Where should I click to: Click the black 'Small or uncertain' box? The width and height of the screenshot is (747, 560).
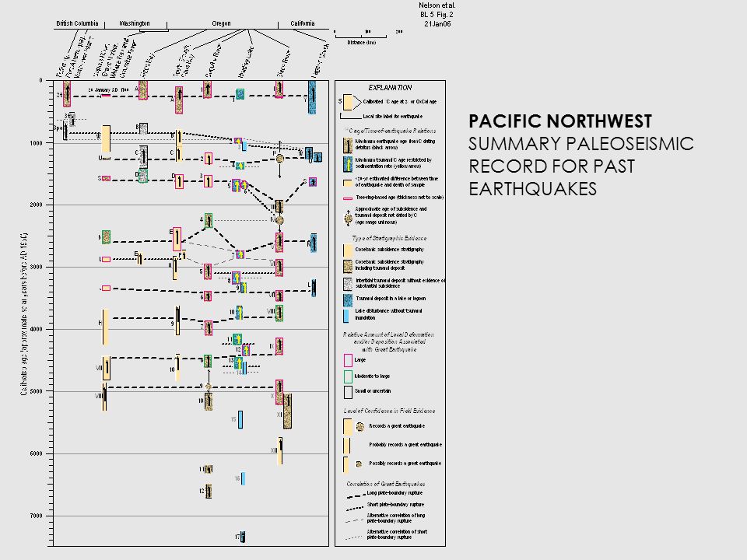pos(348,392)
